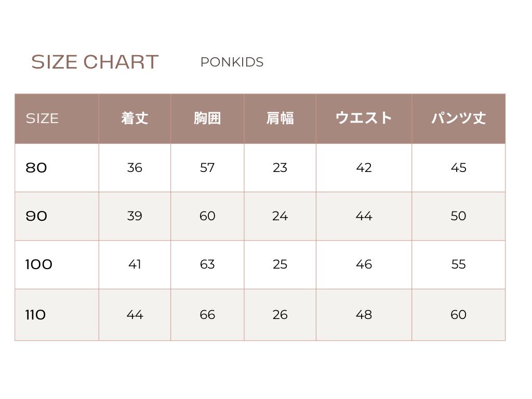Click the size 110 row label
The image size is (532, 399).
click(x=36, y=315)
